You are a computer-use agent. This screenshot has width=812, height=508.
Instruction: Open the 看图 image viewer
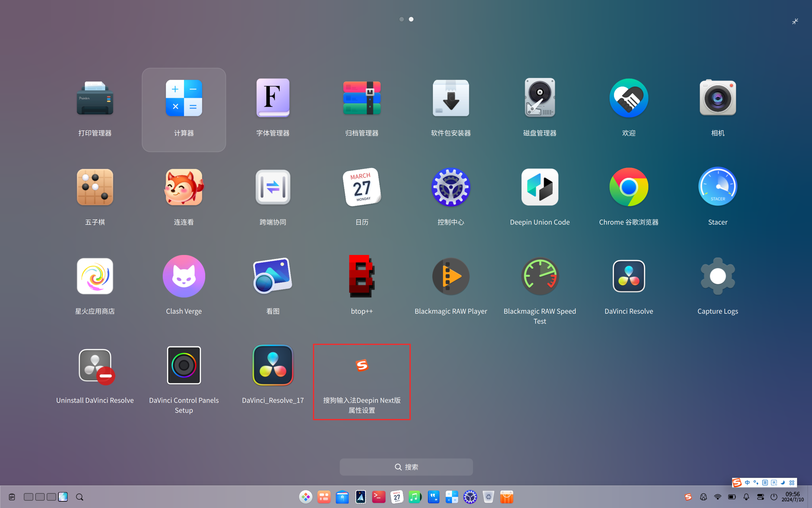pos(273,286)
